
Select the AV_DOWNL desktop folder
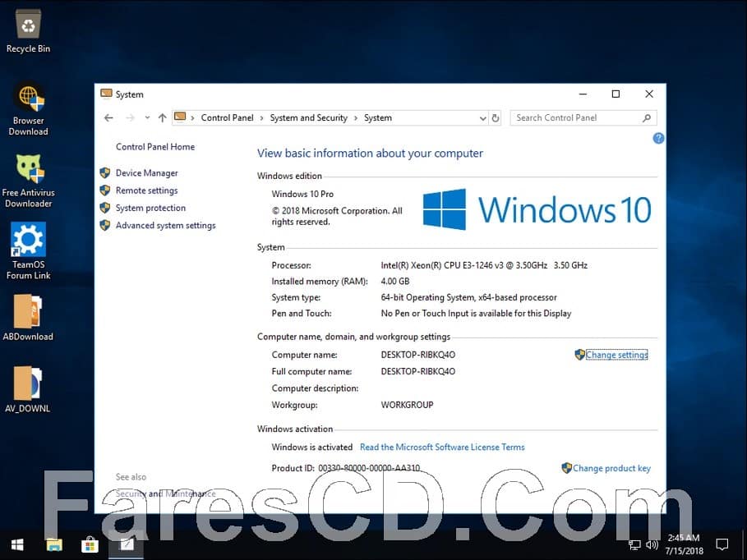click(x=28, y=389)
